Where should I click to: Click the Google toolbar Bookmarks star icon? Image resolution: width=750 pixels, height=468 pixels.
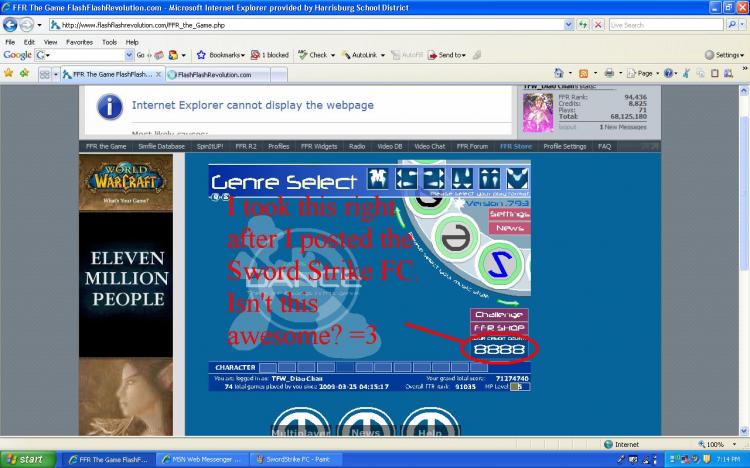tap(201, 55)
